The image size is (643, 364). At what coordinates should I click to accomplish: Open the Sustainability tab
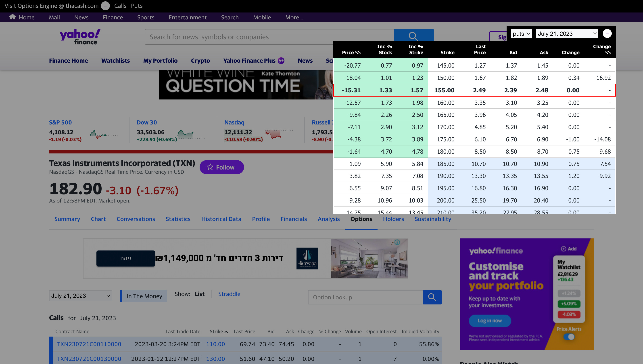(433, 219)
